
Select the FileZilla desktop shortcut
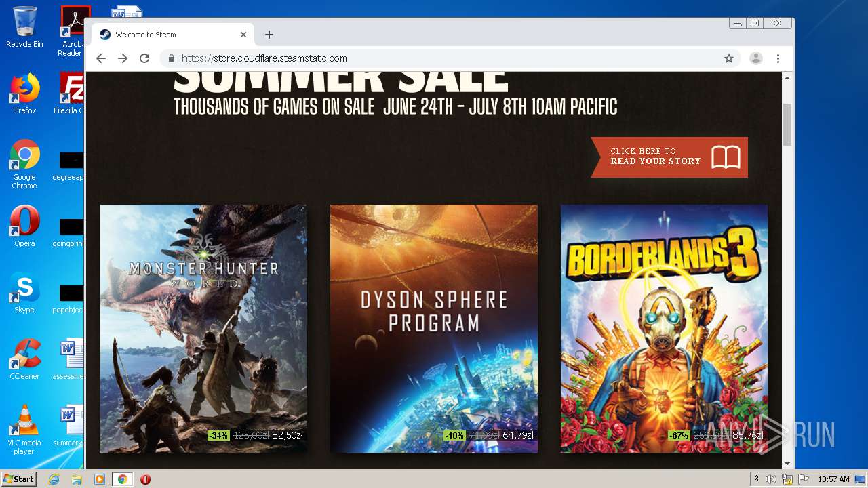[71, 94]
